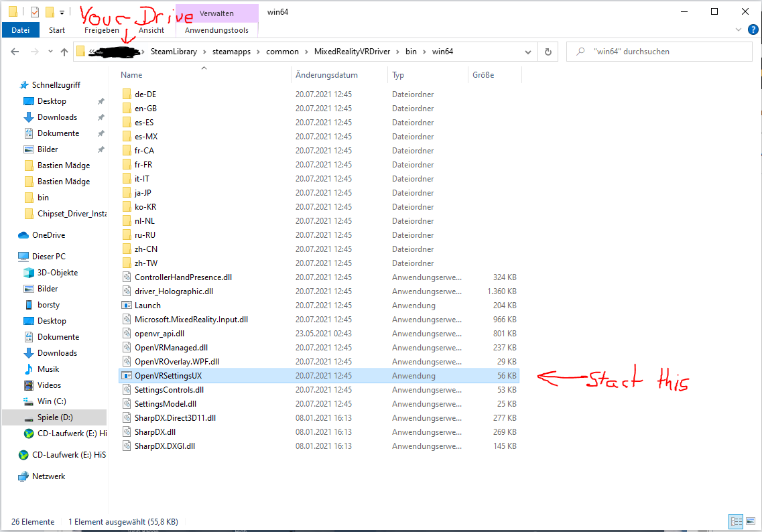Select Win (C:) drive
762x532 pixels.
coord(52,401)
